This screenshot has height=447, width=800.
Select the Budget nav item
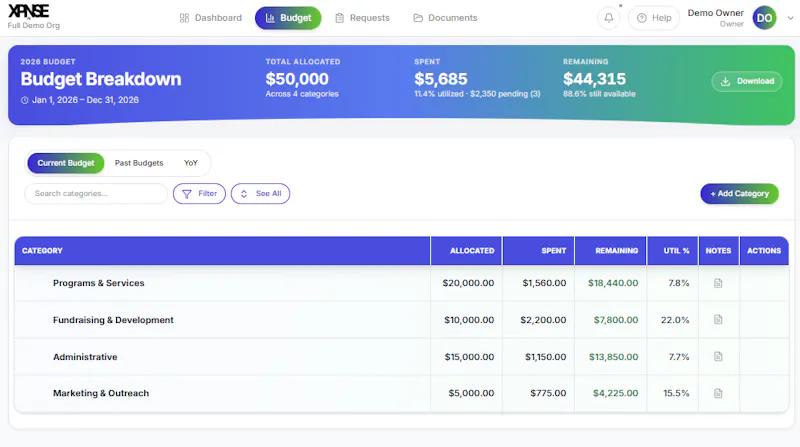pos(288,18)
